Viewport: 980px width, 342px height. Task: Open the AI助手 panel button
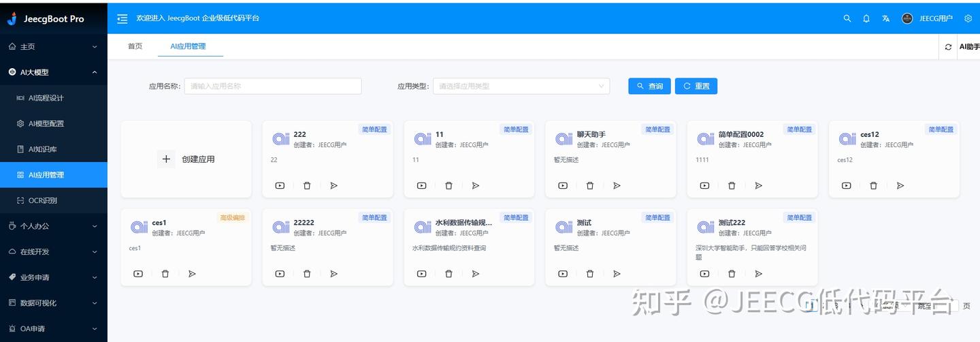(x=969, y=47)
